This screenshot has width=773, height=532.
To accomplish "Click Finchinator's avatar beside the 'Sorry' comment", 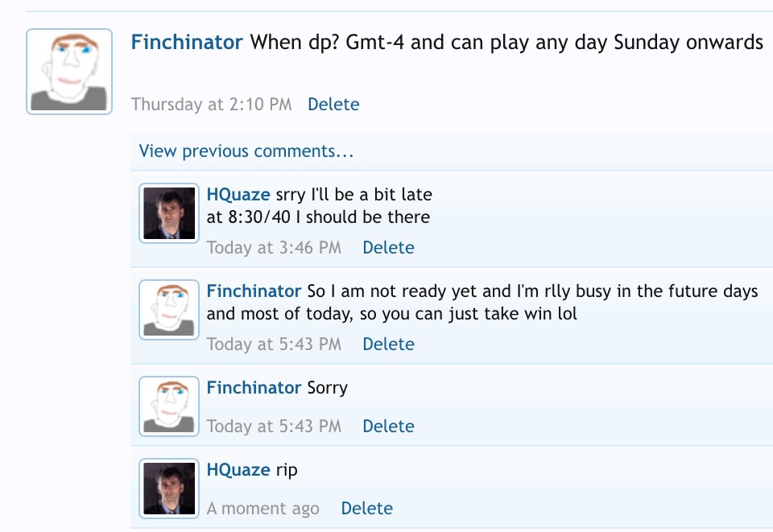I will [x=169, y=407].
